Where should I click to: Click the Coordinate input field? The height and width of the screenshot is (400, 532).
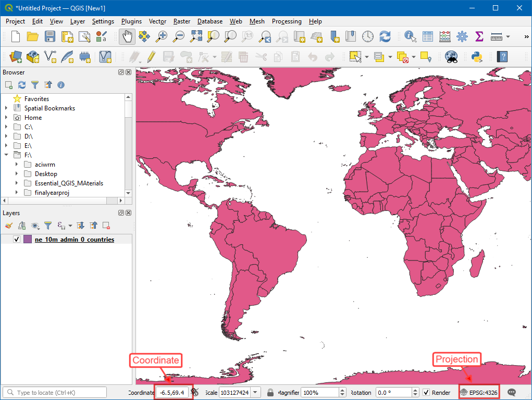click(172, 393)
